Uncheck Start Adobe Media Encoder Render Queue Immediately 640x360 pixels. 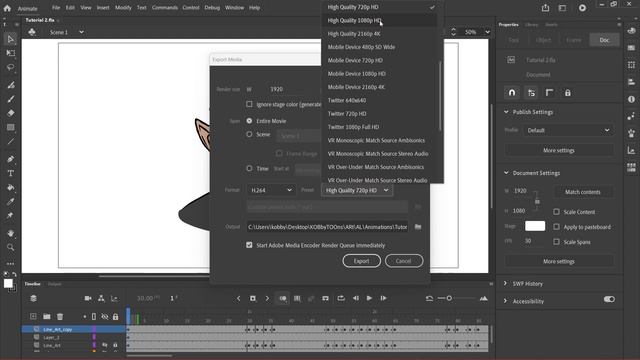[x=249, y=245]
